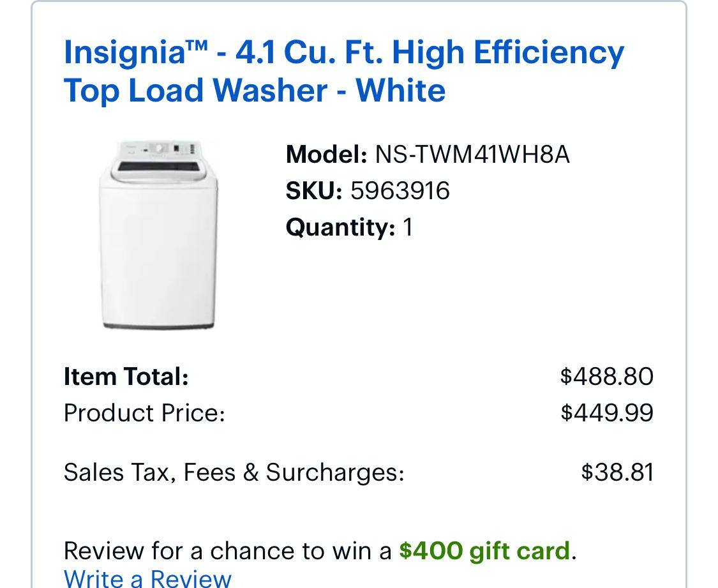Click the bold SKU label

(314, 191)
